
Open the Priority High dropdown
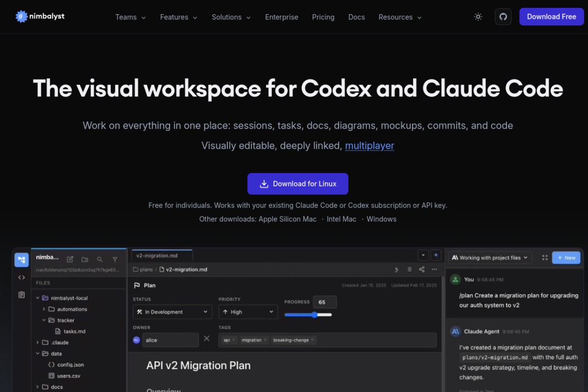click(x=248, y=312)
